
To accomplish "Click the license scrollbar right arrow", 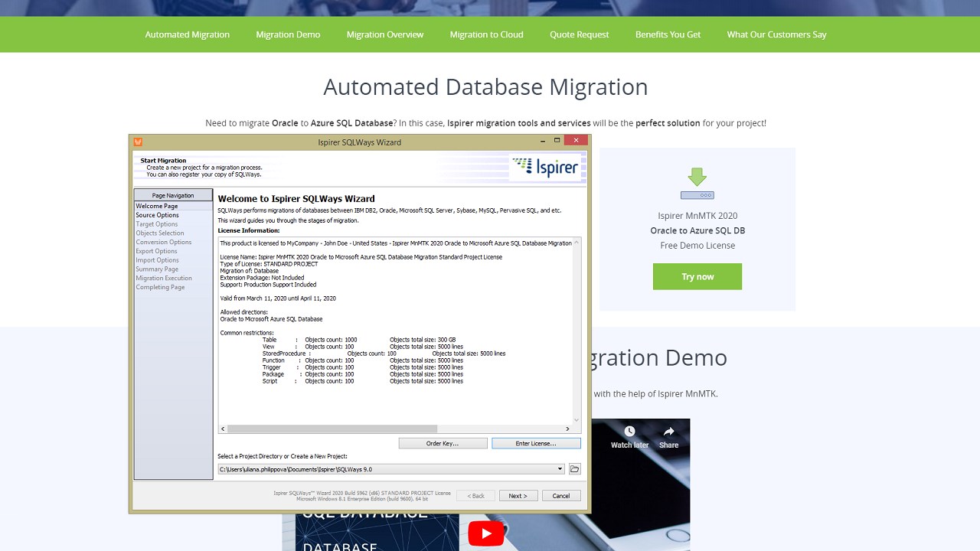I will point(567,429).
